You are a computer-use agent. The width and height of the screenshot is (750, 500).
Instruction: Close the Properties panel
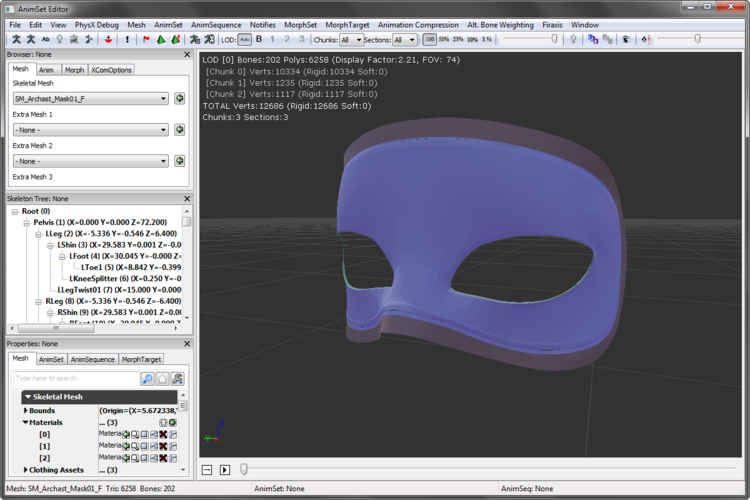pyautogui.click(x=187, y=344)
